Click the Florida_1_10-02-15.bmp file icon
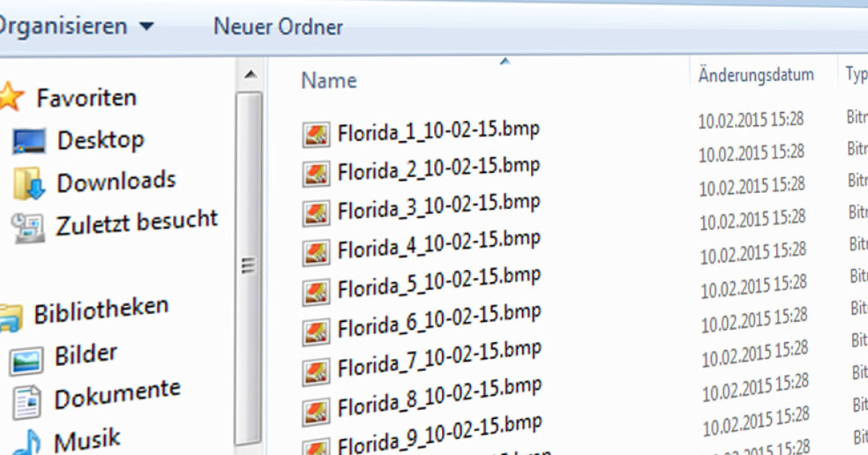The image size is (868, 455). [316, 135]
